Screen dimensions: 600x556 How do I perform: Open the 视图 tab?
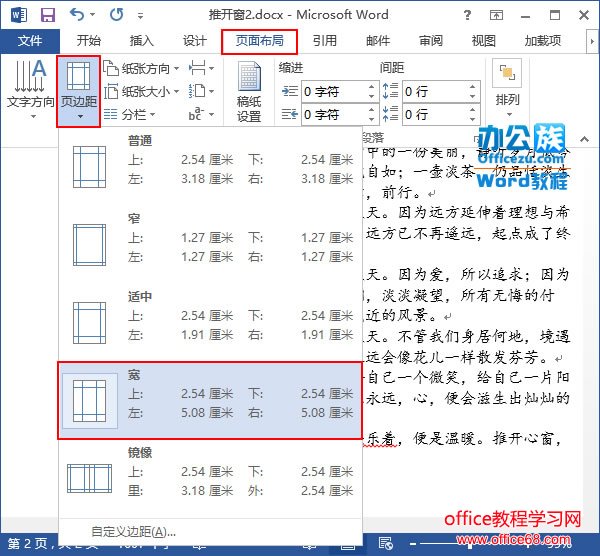[x=483, y=41]
